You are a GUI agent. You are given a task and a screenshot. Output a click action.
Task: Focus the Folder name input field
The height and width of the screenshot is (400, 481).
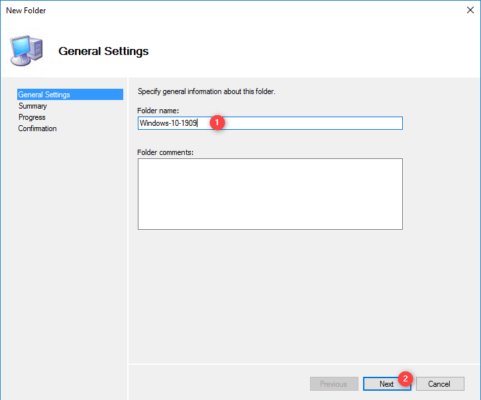click(270, 123)
